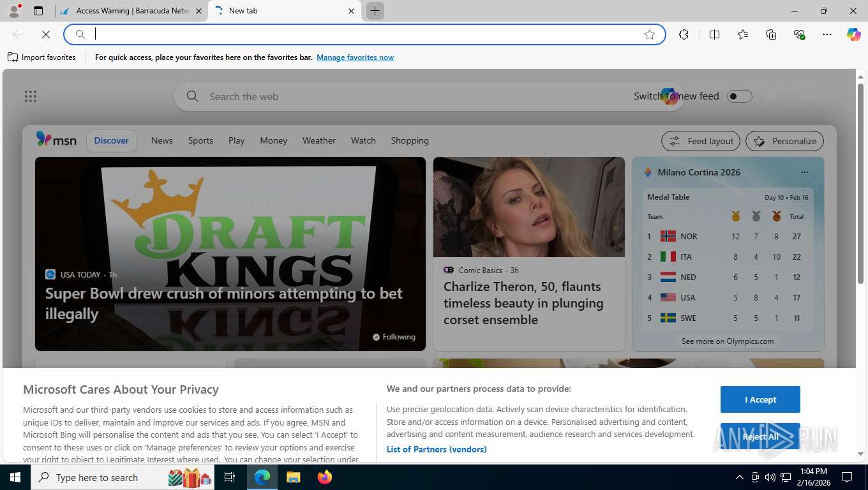Click the ITA row in Medal Table
Viewport: 868px width, 490px height.
(728, 256)
